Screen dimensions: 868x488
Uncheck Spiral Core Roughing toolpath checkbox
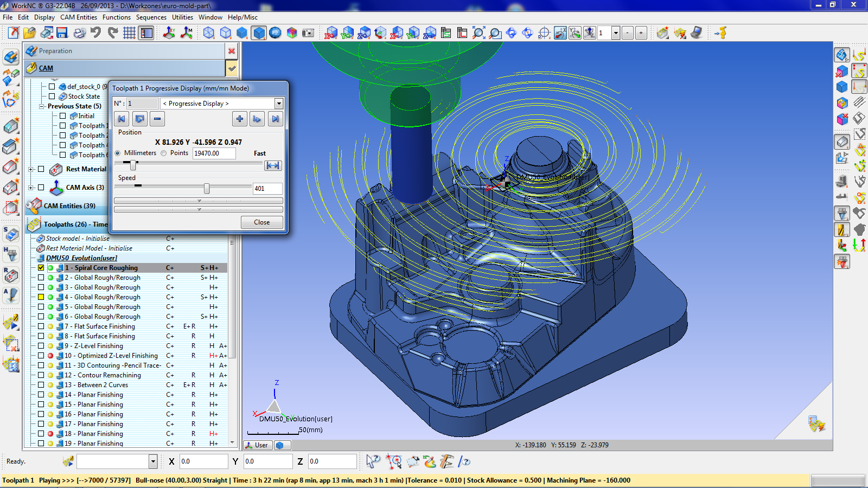[41, 268]
